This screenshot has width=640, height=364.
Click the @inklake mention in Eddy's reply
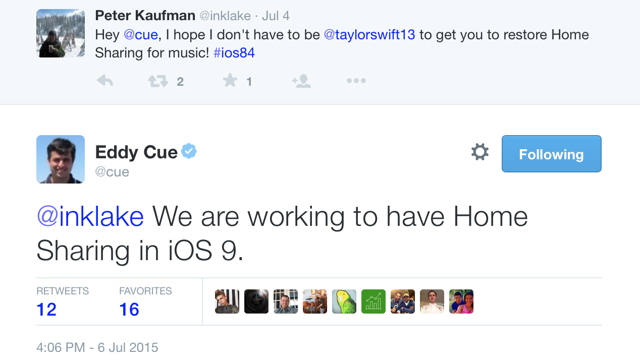[90, 217]
